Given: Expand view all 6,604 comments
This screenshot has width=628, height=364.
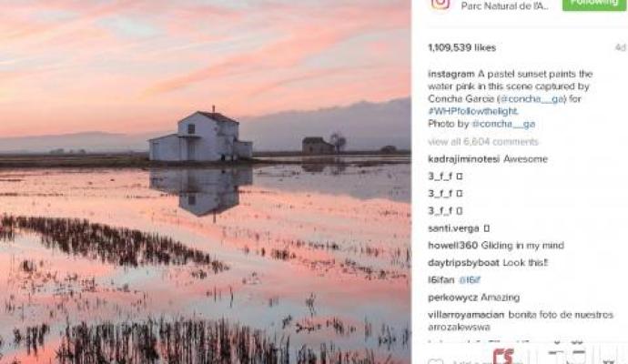Looking at the screenshot, I should click(x=483, y=142).
